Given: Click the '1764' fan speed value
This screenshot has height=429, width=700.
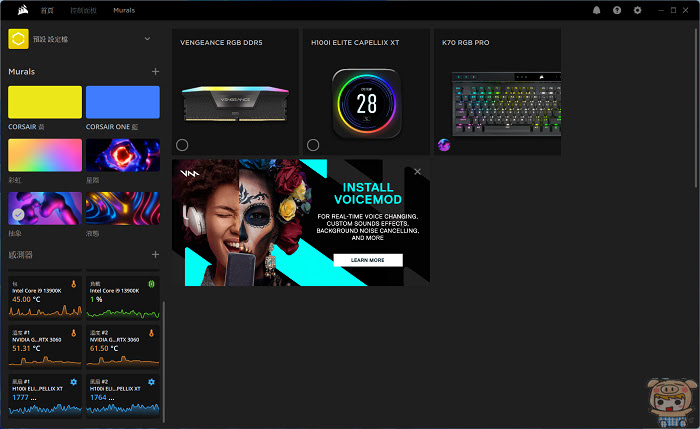Looking at the screenshot, I should pyautogui.click(x=98, y=397).
